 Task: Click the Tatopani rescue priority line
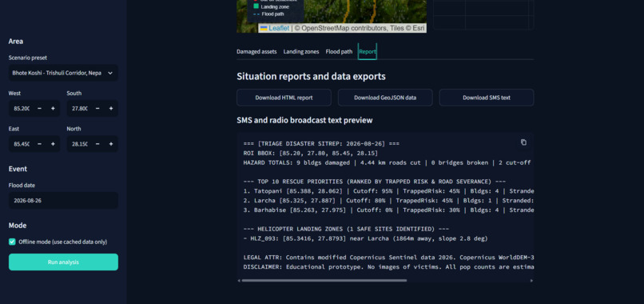(388, 191)
